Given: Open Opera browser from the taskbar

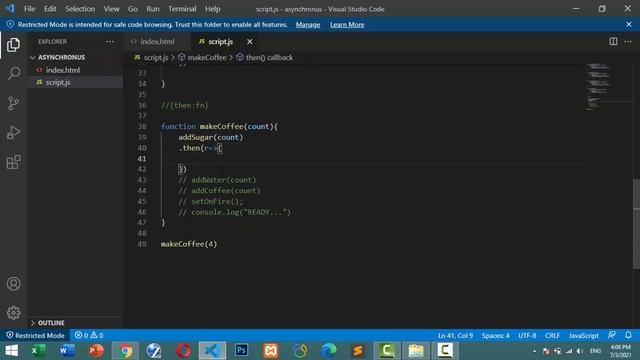Looking at the screenshot, I should (x=183, y=351).
